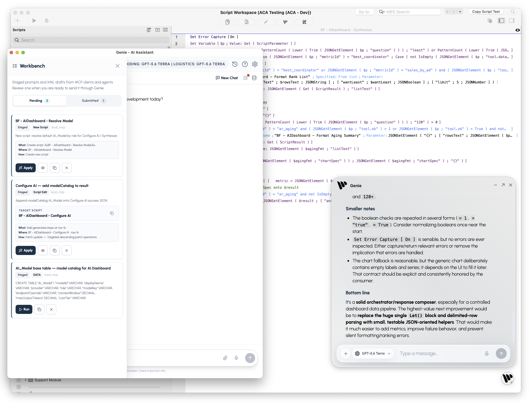Toggle the eye icon beside script tab title
This screenshot has height=406, width=532.
coord(518,30)
